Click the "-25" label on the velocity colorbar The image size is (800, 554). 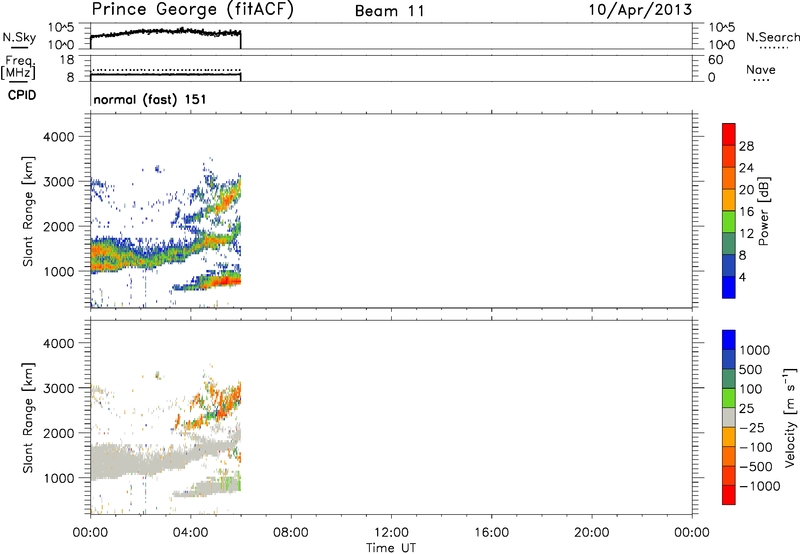tap(752, 428)
